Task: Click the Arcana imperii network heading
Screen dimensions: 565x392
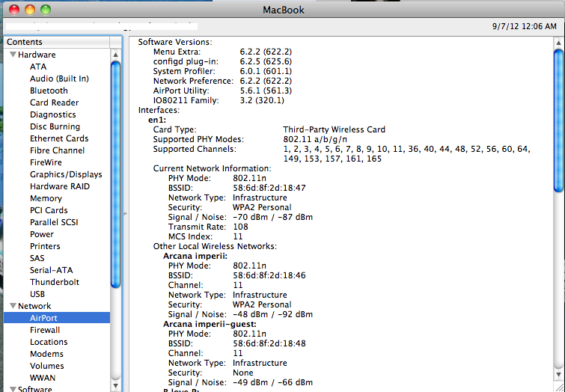Action: click(195, 256)
